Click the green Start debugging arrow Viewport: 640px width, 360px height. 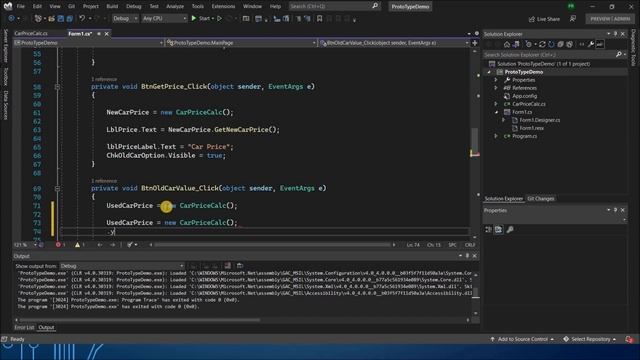[x=194, y=18]
